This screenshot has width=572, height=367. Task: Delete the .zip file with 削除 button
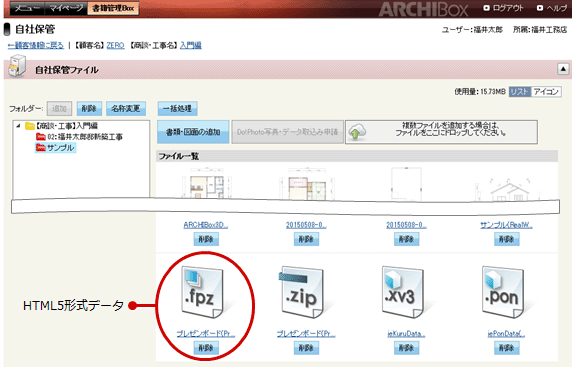pyautogui.click(x=306, y=348)
